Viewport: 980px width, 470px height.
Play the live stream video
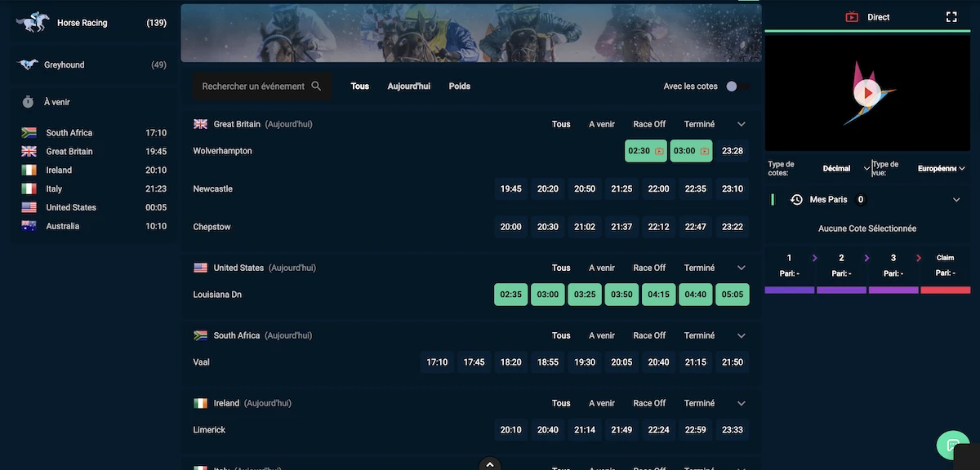[x=866, y=93]
